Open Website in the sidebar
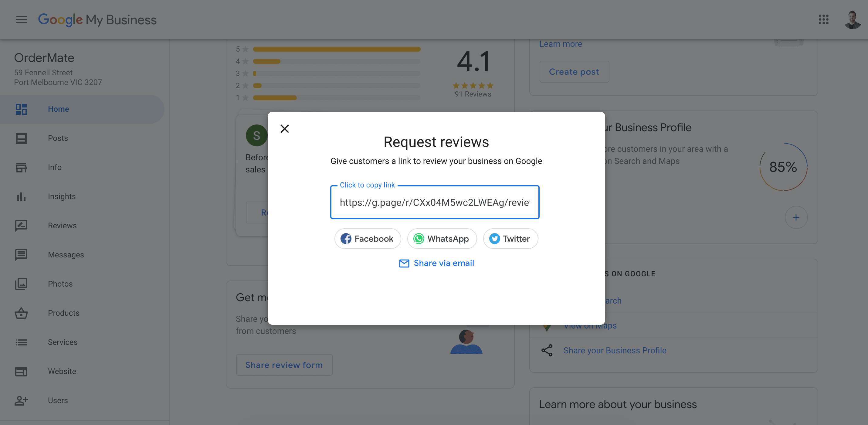The width and height of the screenshot is (868, 425). (x=82, y=371)
